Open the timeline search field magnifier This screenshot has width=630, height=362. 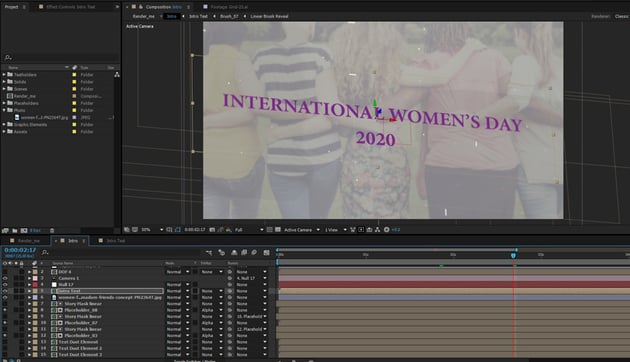click(x=45, y=252)
